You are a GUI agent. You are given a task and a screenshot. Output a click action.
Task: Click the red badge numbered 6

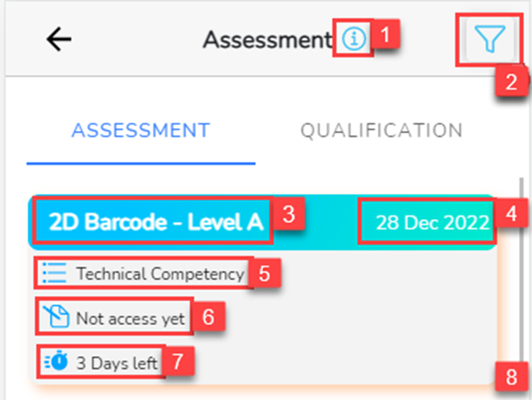click(x=208, y=317)
